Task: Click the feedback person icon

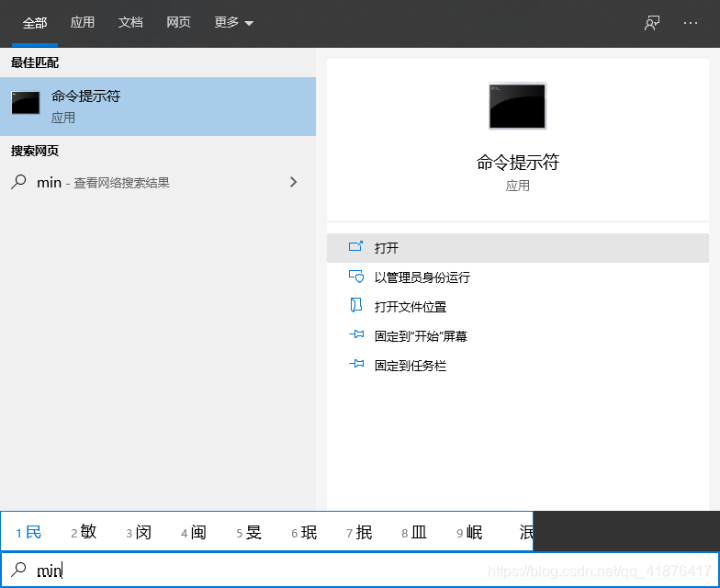Action: 652,22
